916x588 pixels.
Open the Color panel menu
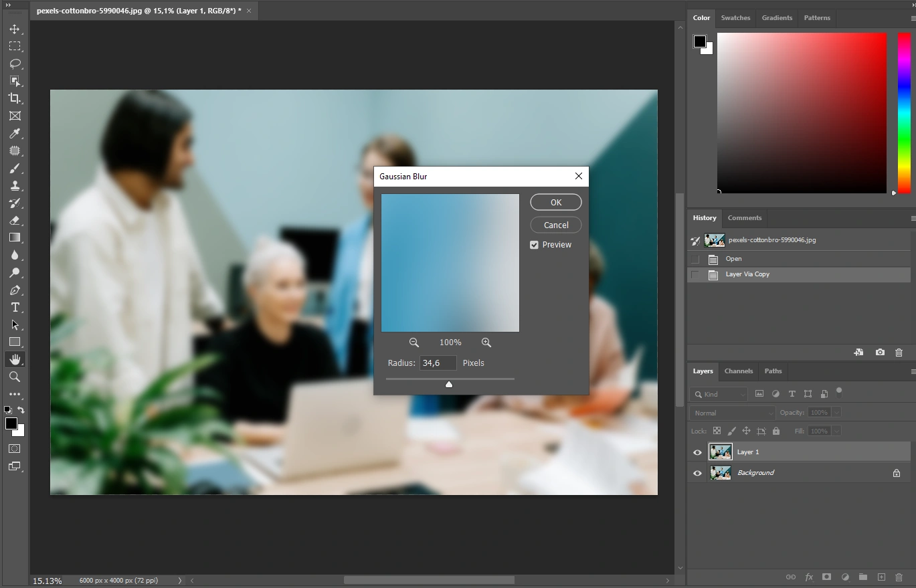[913, 18]
